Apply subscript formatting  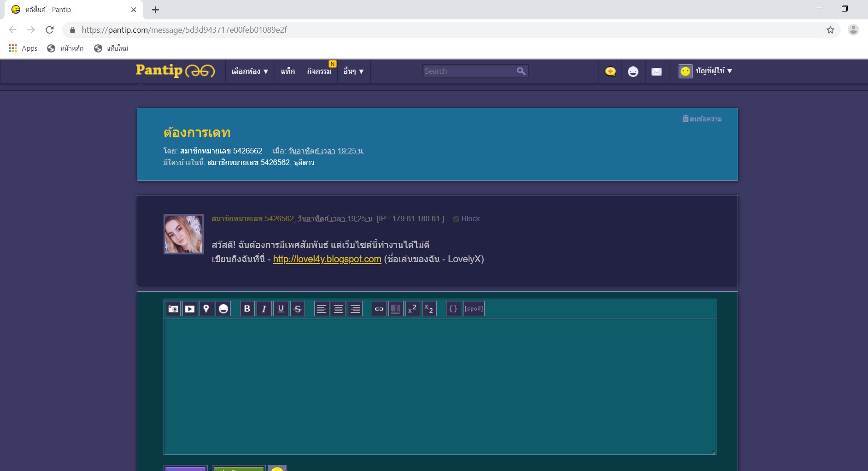(429, 309)
